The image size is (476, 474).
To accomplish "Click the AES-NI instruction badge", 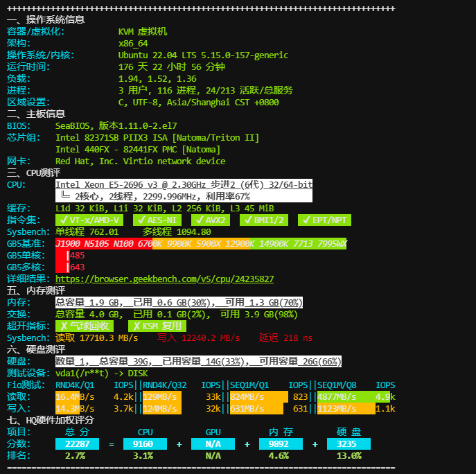I will click(x=157, y=220).
